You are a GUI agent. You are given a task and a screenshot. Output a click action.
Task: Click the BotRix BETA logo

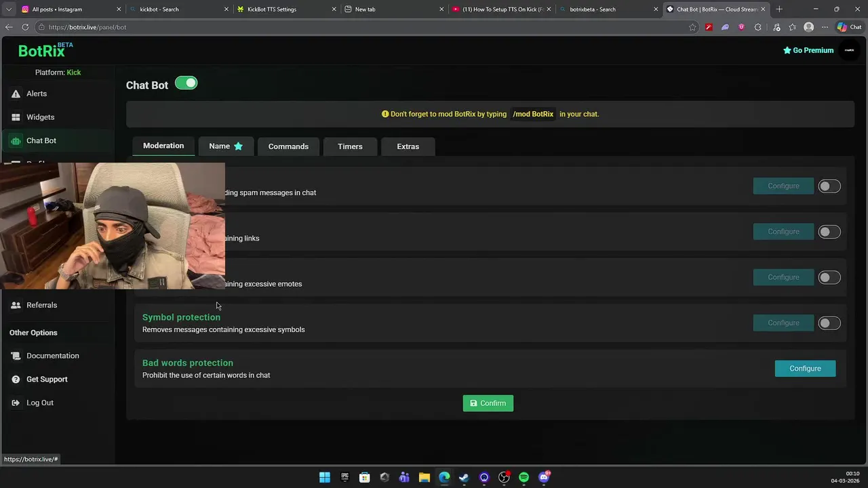tap(45, 50)
